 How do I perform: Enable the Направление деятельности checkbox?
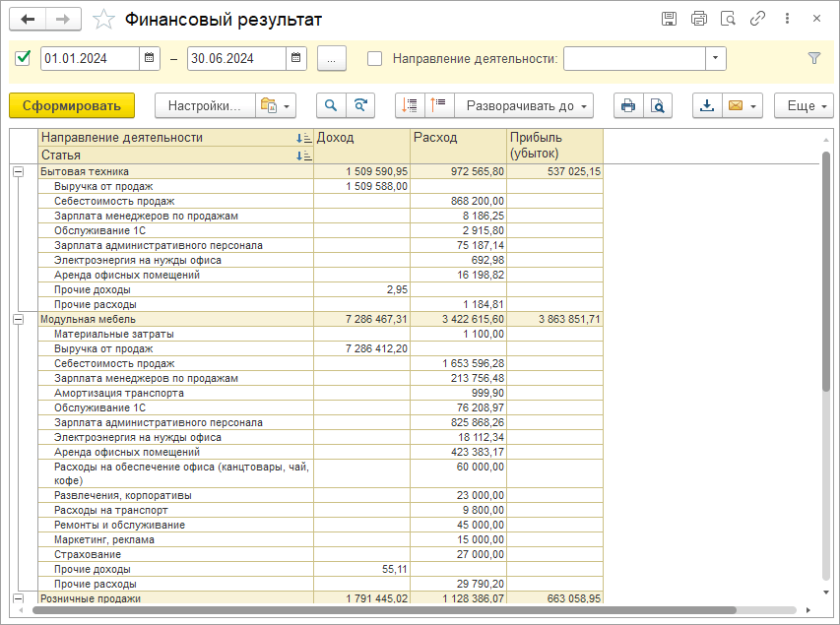[x=374, y=58]
